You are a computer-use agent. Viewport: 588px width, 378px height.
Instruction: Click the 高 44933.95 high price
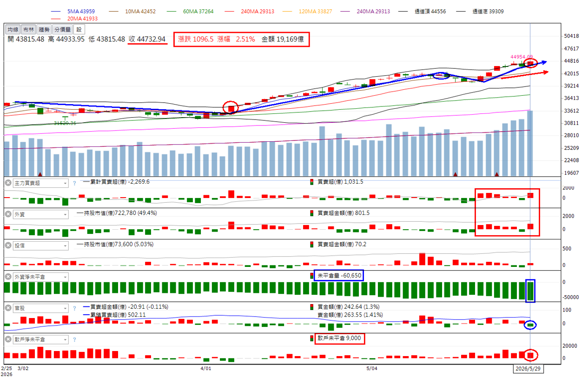66,39
